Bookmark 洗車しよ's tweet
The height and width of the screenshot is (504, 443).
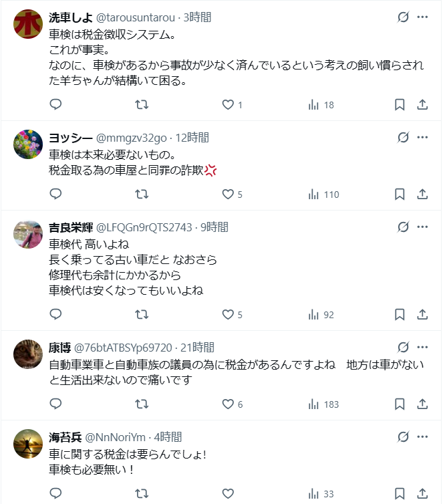pos(399,105)
